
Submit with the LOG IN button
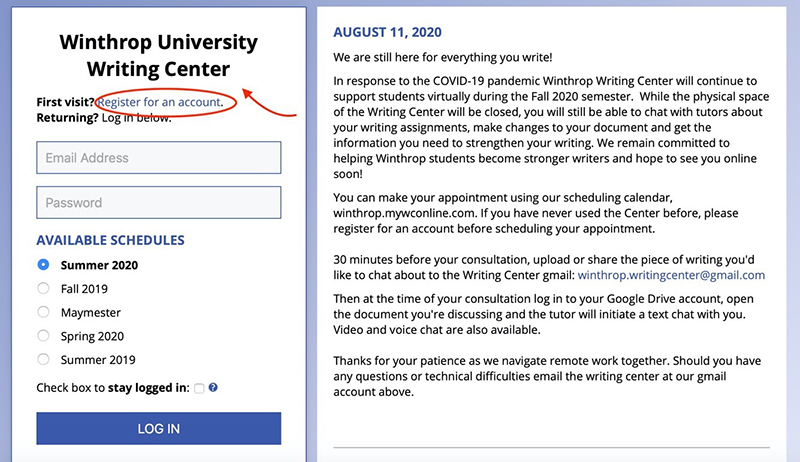tap(159, 428)
